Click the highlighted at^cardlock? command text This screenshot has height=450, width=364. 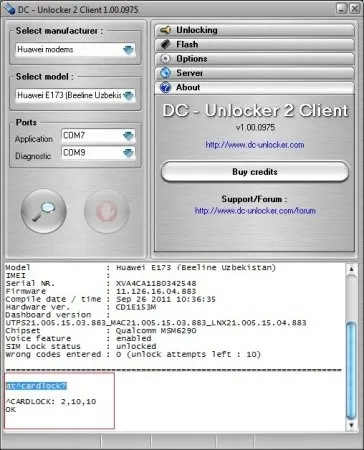pyautogui.click(x=36, y=386)
